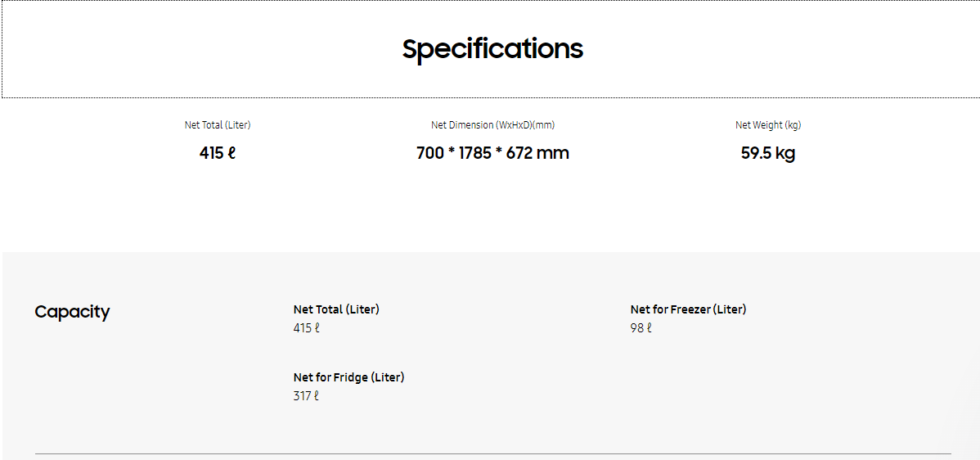Select the Net Weight (kg) label
Viewport: 980px width, 460px height.
(x=768, y=125)
